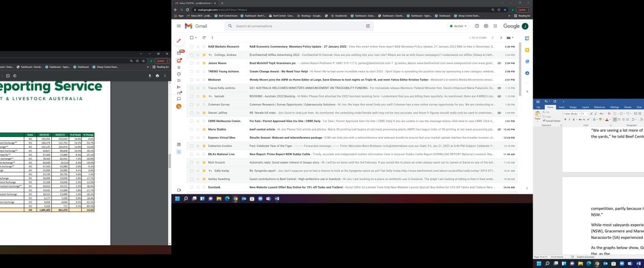Open Gmail main menu hamburger icon

coord(179,26)
